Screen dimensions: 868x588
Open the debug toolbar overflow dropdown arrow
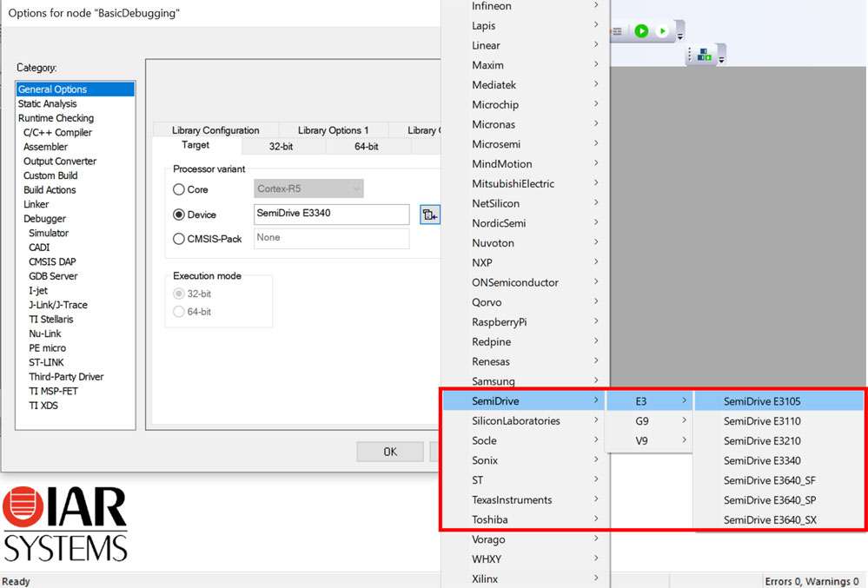680,37
